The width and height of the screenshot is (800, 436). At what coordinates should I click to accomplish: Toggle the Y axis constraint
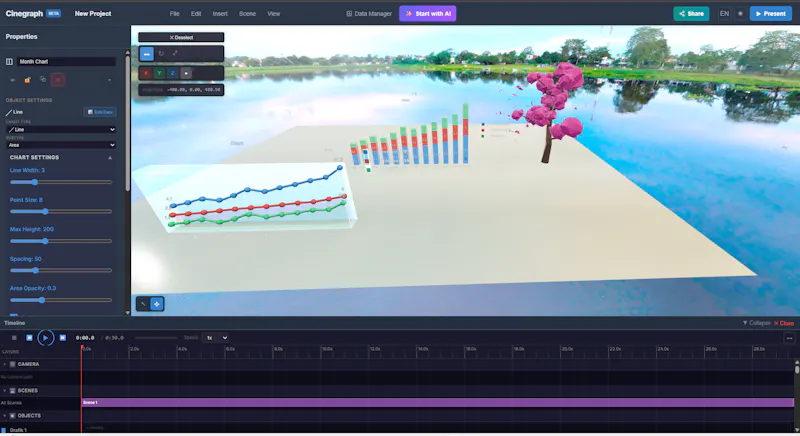[x=159, y=73]
